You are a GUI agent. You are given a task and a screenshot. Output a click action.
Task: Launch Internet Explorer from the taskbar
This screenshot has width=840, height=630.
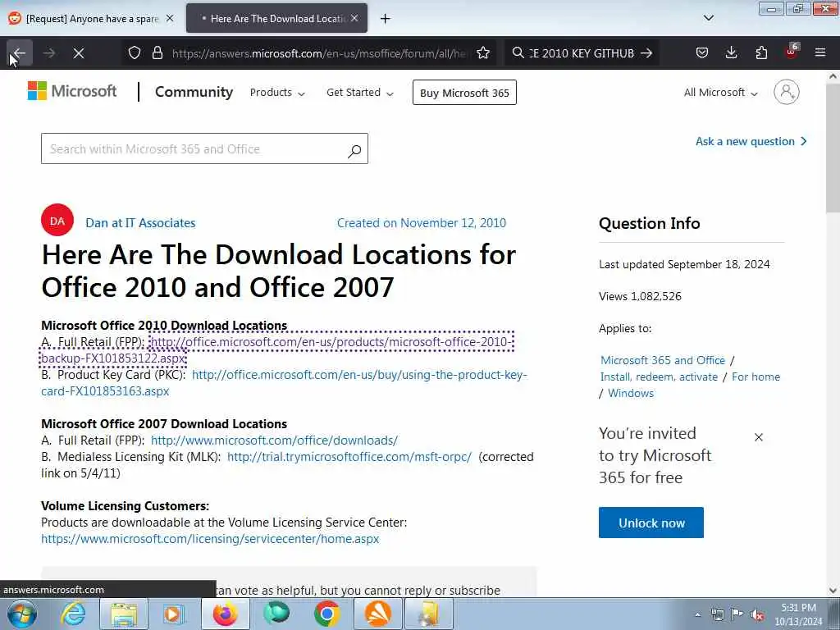[73, 614]
